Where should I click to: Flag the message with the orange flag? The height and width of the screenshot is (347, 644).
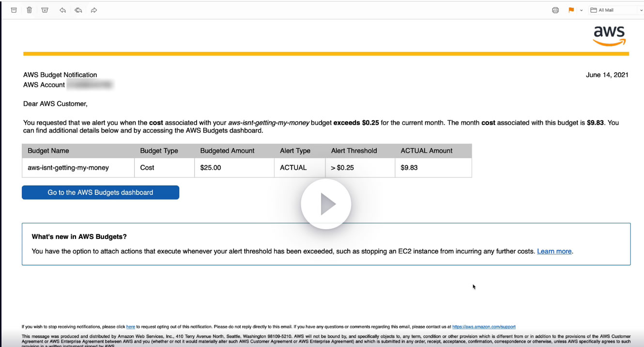[571, 10]
